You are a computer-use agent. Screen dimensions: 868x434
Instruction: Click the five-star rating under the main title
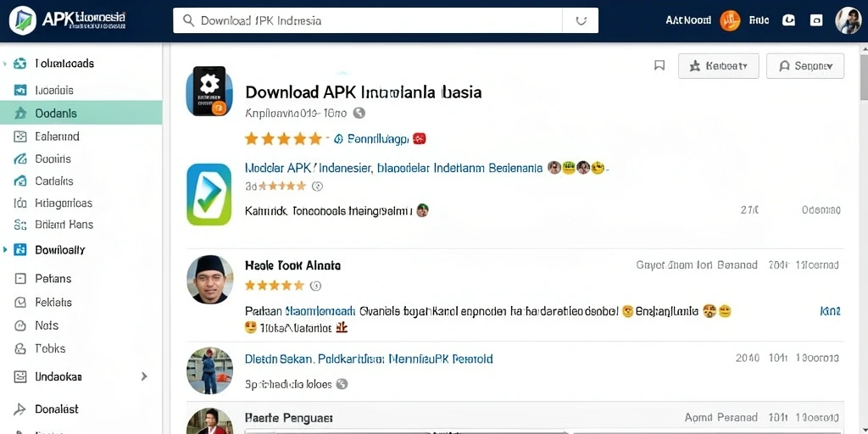pos(283,138)
